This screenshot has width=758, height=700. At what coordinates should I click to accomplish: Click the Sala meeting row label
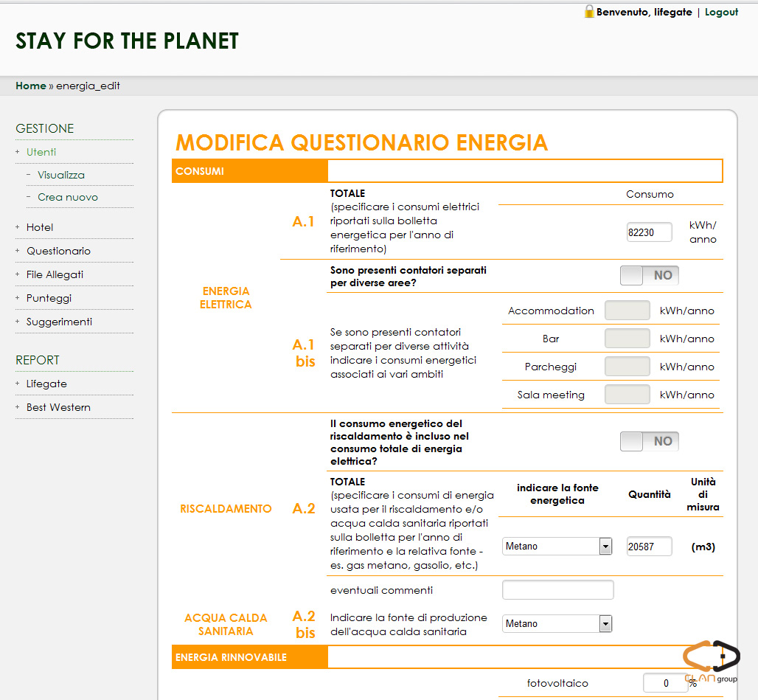pyautogui.click(x=551, y=395)
